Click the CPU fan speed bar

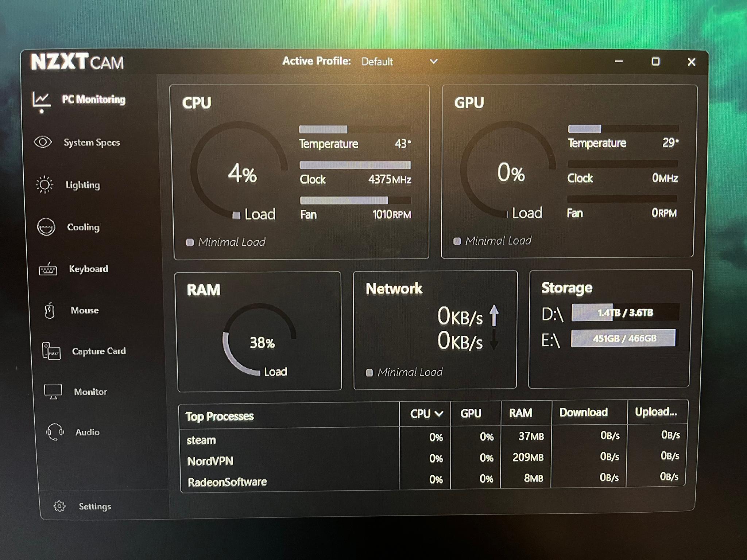click(355, 200)
